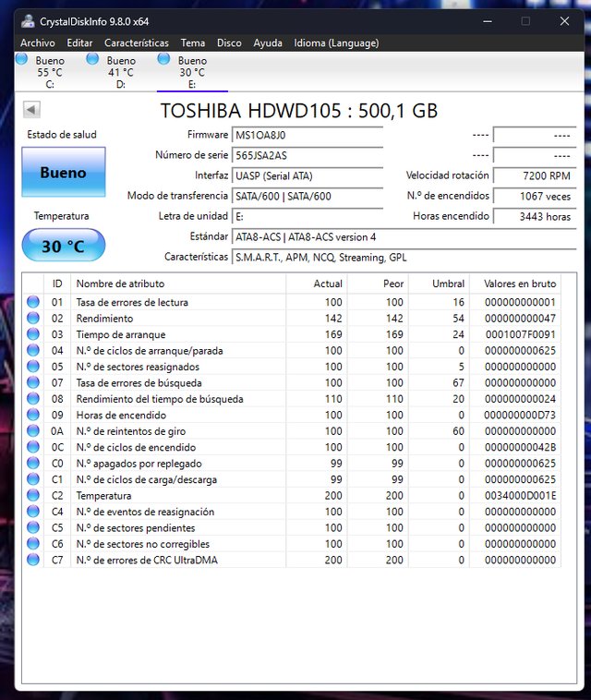This screenshot has height=700, width=591.
Task: Click the Interfaz field UASP (Serial ATA)
Action: [x=308, y=175]
